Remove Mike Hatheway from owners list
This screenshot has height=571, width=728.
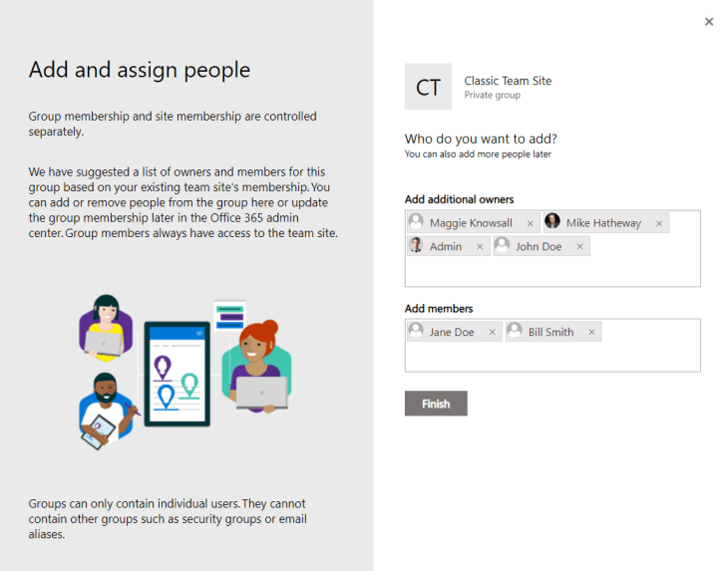click(659, 223)
